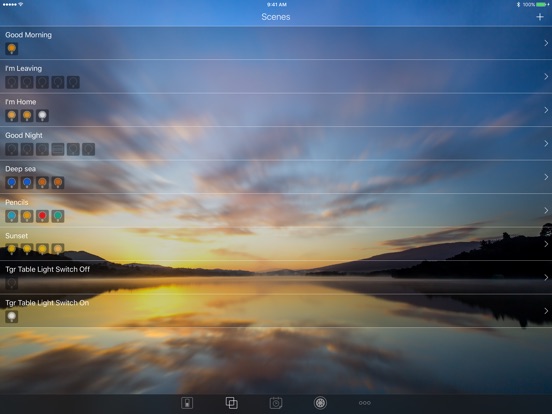Screen dimensions: 552x414
Task: Open the circular wheel tab in bottom bar
Action: [x=320, y=403]
